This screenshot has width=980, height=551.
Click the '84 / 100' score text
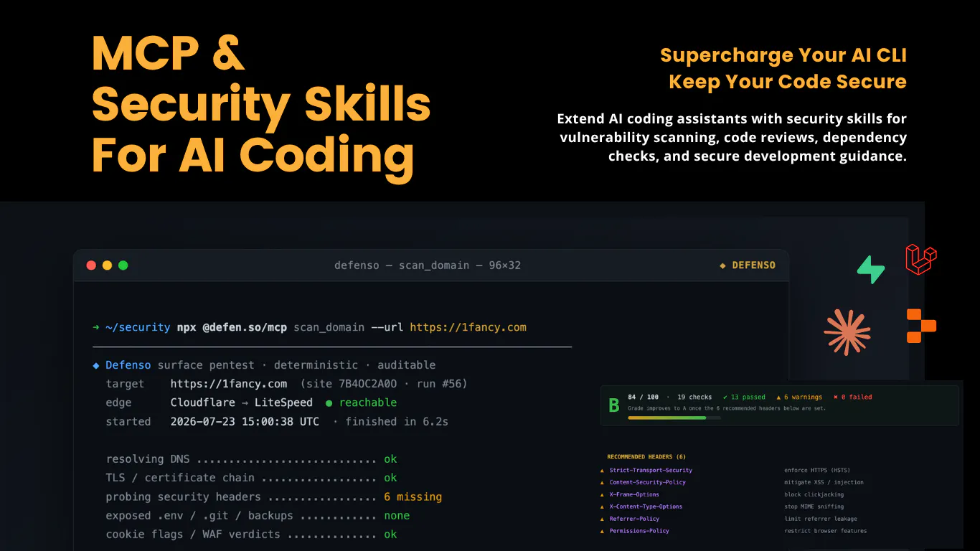click(x=643, y=397)
